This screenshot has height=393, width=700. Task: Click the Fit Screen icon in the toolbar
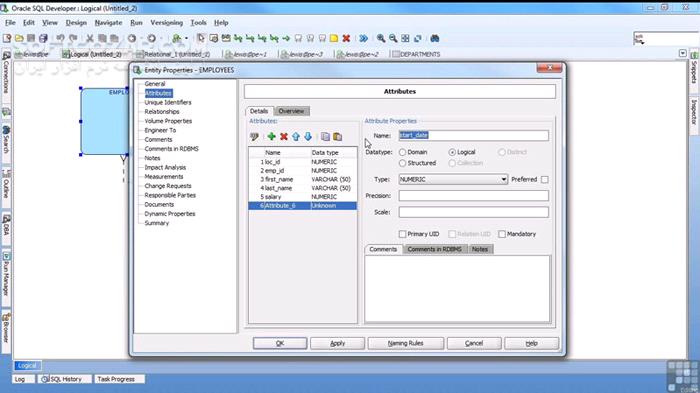point(405,38)
